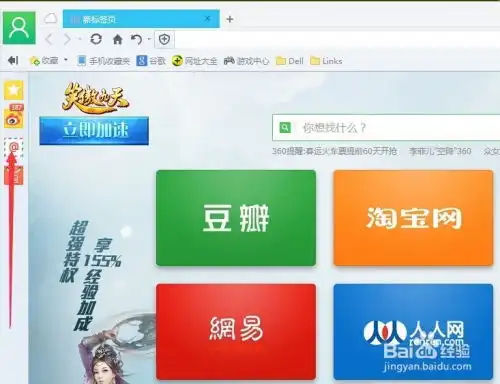Open the red sidebar app icon below @
The width and height of the screenshot is (500, 384).
pyautogui.click(x=14, y=175)
